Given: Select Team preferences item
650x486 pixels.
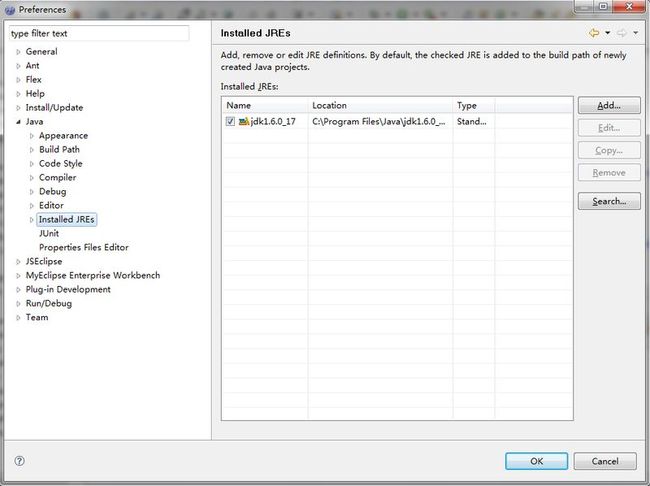Looking at the screenshot, I should click(x=37, y=317).
